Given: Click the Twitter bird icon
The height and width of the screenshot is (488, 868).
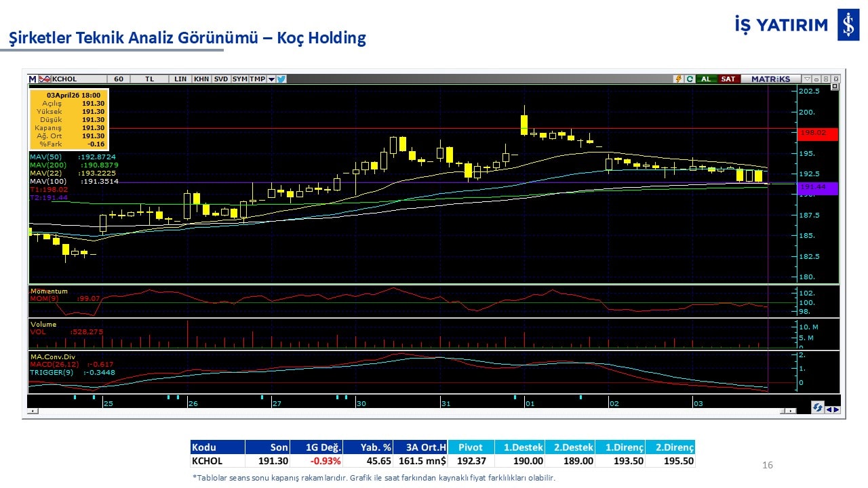Looking at the screenshot, I should click(x=281, y=79).
